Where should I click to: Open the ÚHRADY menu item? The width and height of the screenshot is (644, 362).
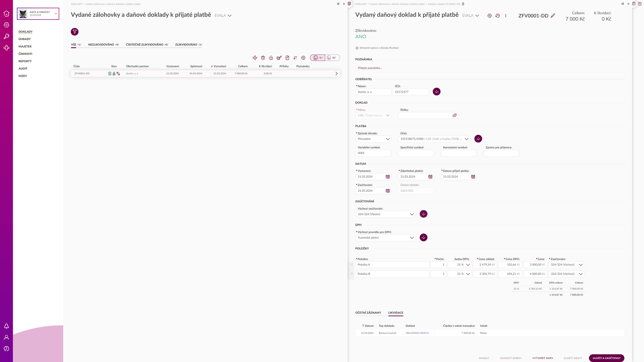click(x=24, y=39)
